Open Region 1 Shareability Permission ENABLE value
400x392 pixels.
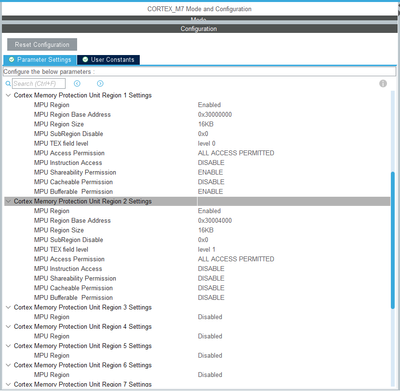point(210,173)
